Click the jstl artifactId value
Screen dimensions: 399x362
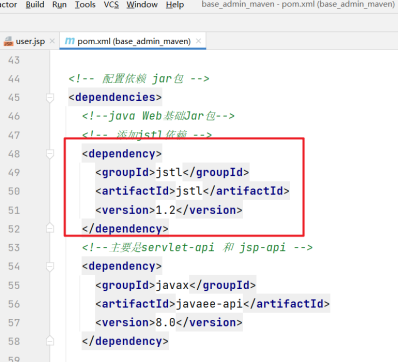pyautogui.click(x=189, y=191)
